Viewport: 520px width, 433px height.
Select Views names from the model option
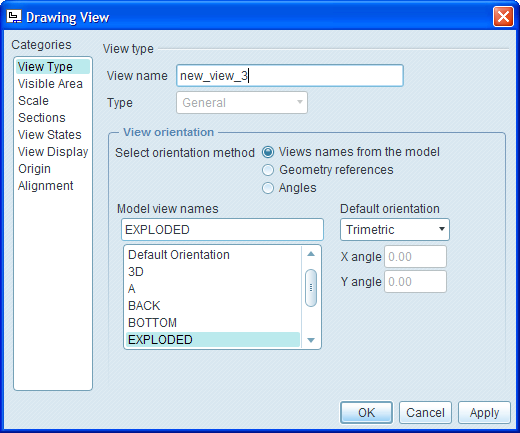point(268,152)
